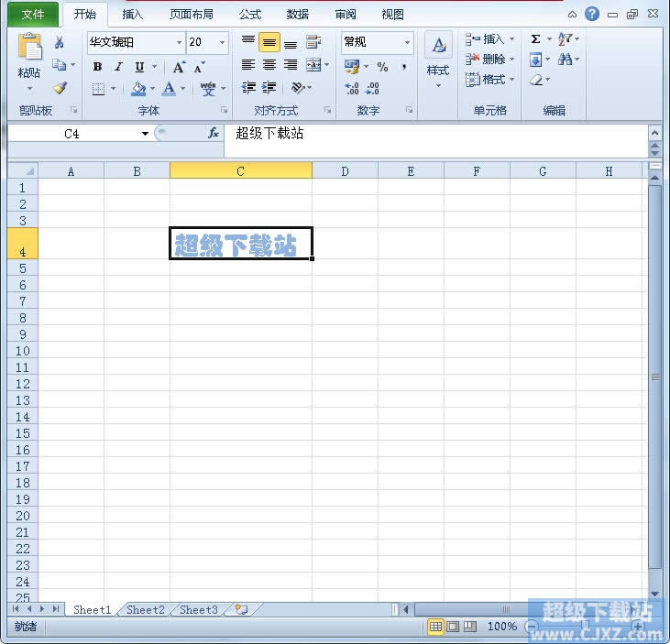Expand the Name Box dropdown arrow
670x644 pixels.
(x=146, y=134)
